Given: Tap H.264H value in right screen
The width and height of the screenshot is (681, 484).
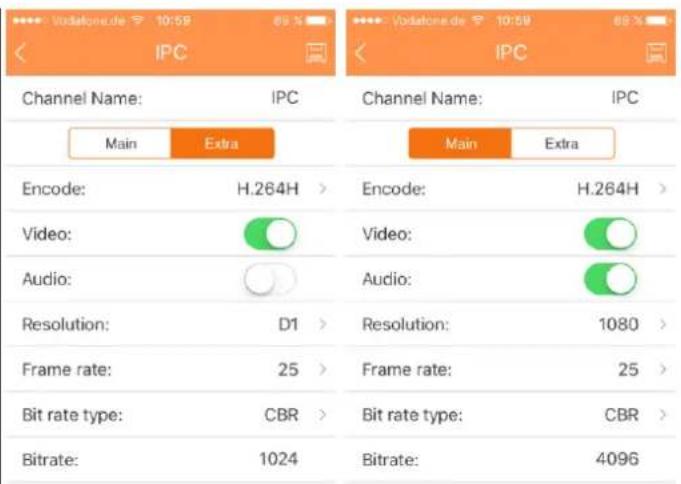Looking at the screenshot, I should click(x=608, y=189).
